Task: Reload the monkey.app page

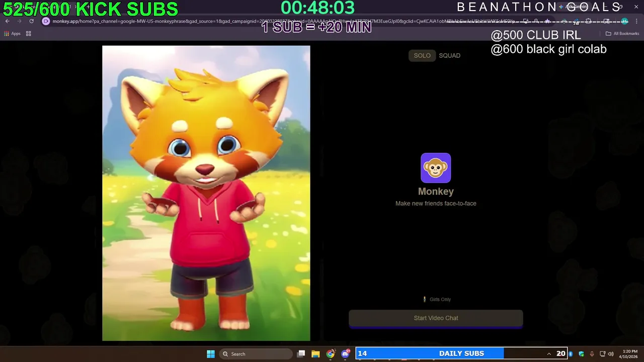Action: pos(32,21)
